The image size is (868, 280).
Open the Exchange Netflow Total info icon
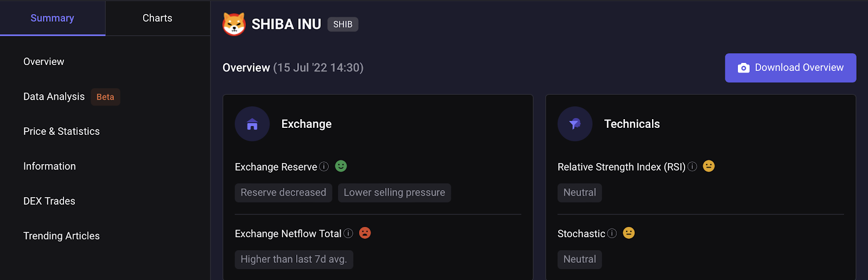(x=348, y=233)
